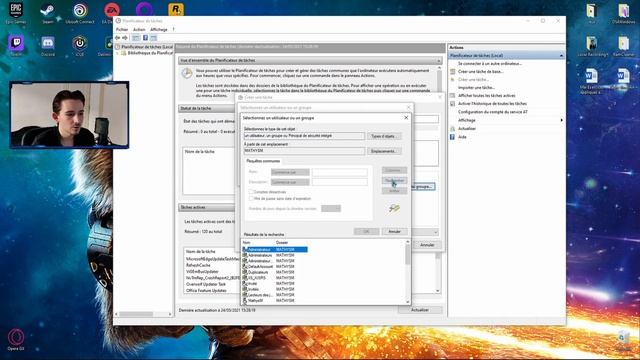
Task: Click the Actualiser button below the task list
Action: (420, 310)
